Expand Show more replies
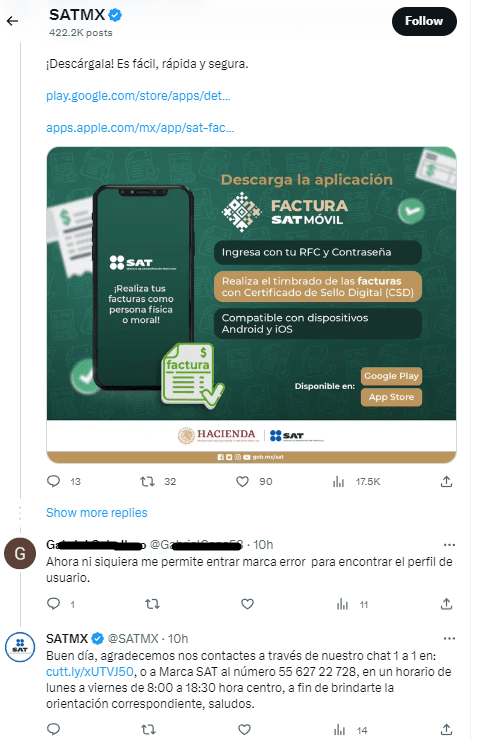The height and width of the screenshot is (741, 485). (x=96, y=513)
